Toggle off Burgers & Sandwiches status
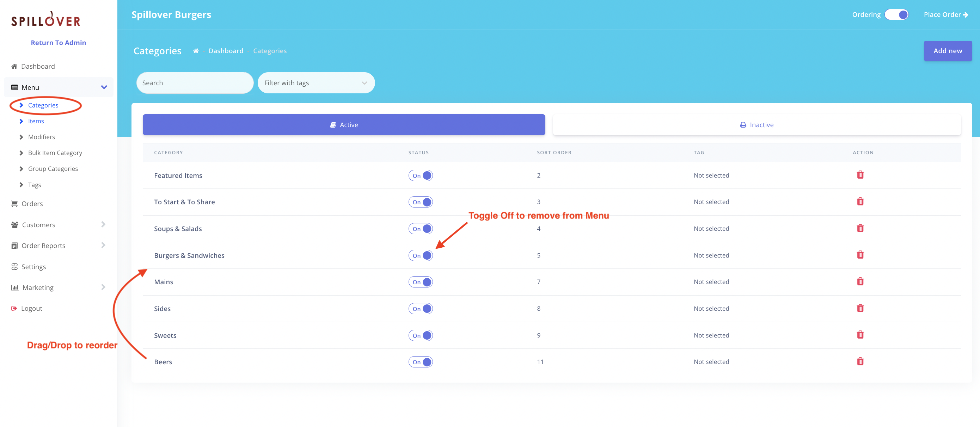 click(x=421, y=255)
